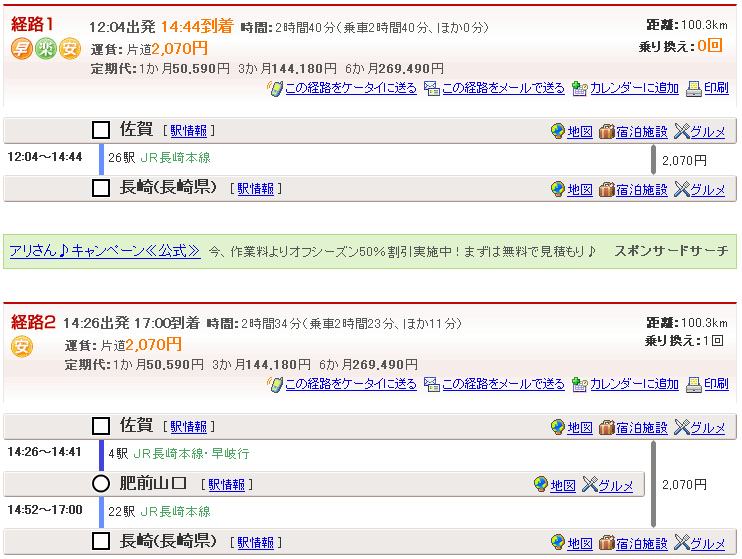Viewport: 742px width, 559px height.
Task: Click fork-knife gourmet icon for 肥前山口
Action: pyautogui.click(x=590, y=484)
